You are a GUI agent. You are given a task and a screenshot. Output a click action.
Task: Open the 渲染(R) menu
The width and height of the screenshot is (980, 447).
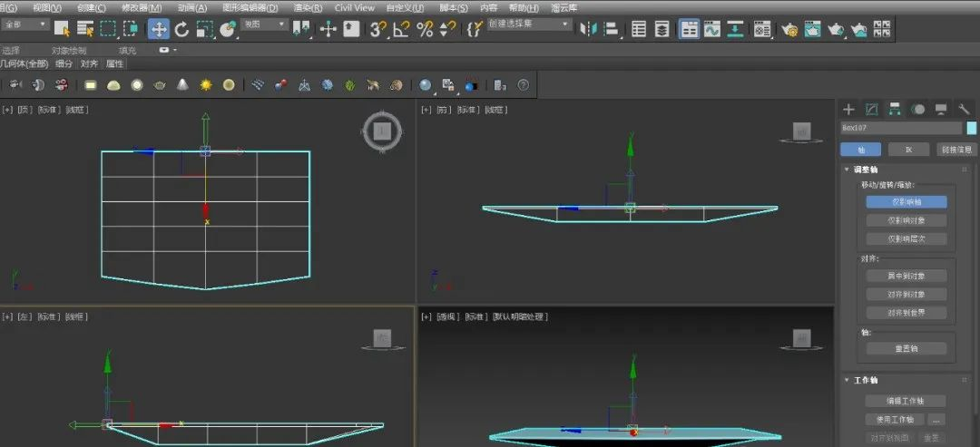[309, 7]
